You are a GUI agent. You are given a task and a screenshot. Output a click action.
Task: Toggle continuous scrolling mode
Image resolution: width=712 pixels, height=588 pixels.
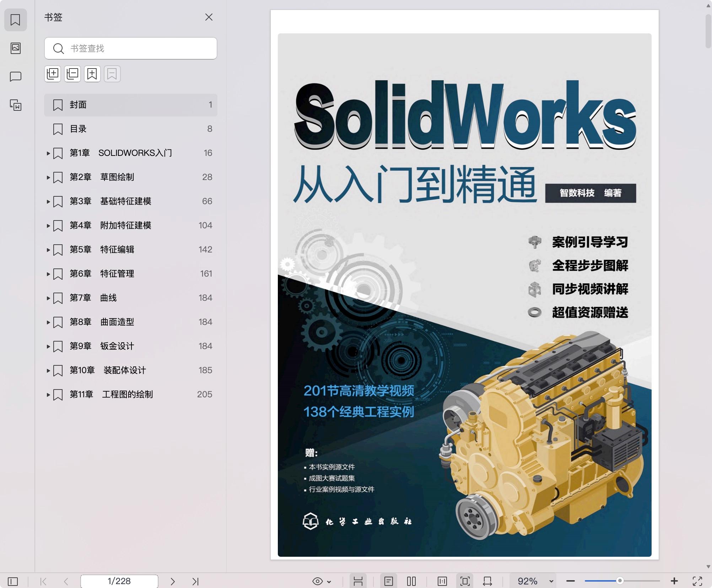(x=358, y=581)
